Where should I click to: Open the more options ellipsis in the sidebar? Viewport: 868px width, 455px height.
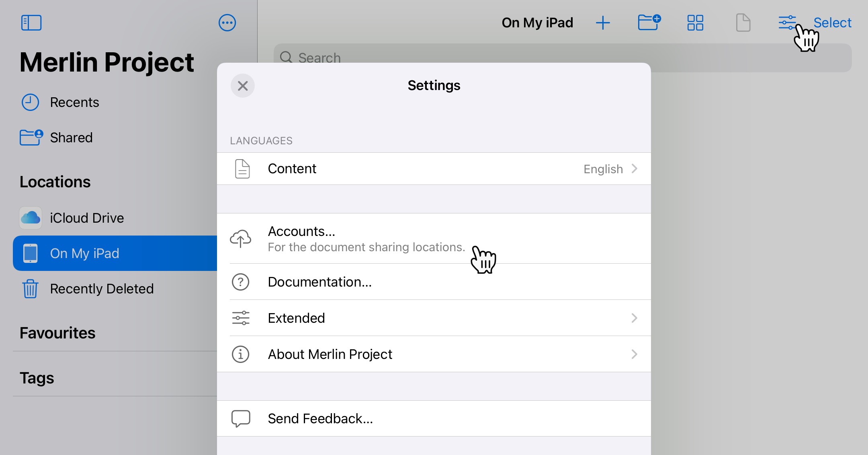(227, 23)
